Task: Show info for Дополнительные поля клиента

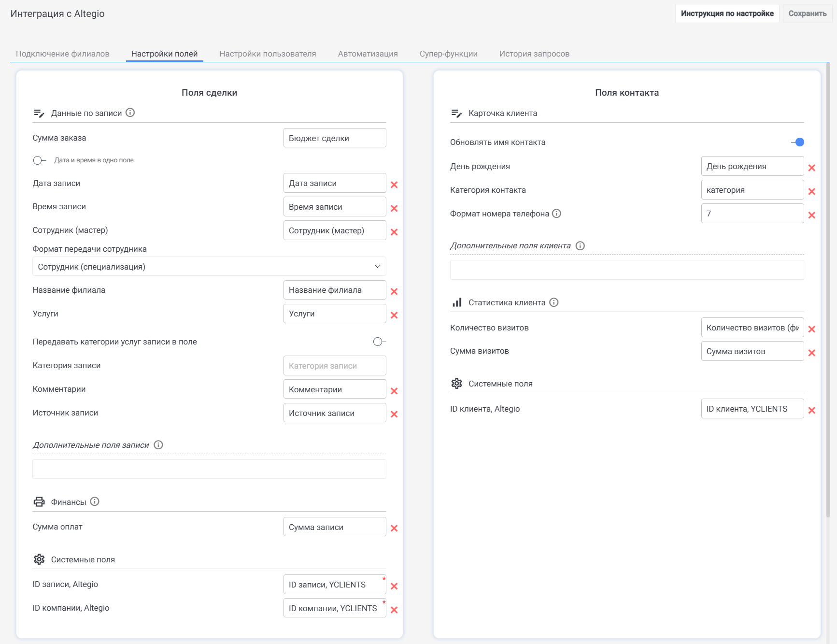Action: coord(580,245)
